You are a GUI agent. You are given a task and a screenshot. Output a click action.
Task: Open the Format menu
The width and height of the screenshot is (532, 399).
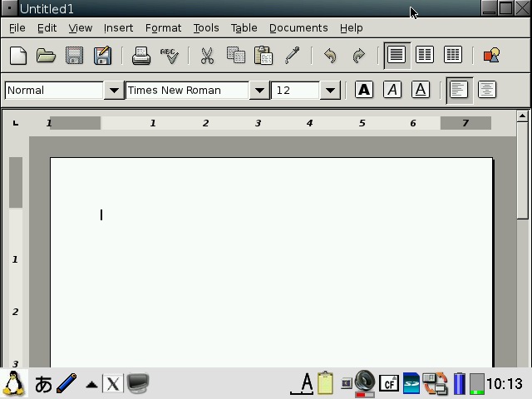pyautogui.click(x=163, y=27)
